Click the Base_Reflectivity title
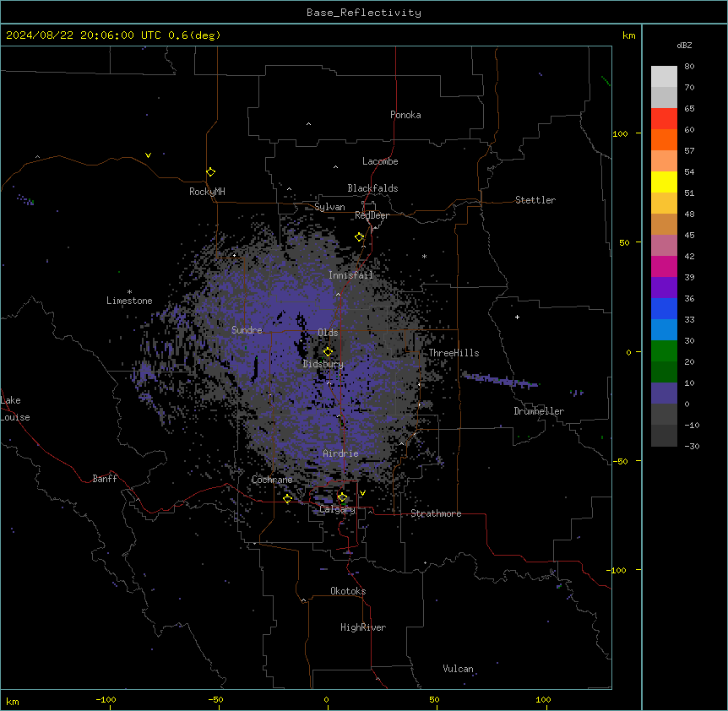Image resolution: width=728 pixels, height=711 pixels. coord(364,13)
